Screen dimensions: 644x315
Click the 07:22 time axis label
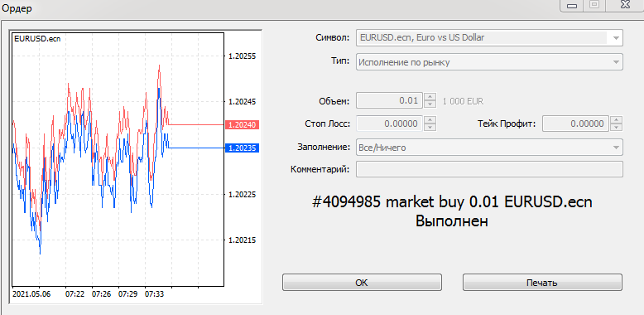[x=74, y=294]
